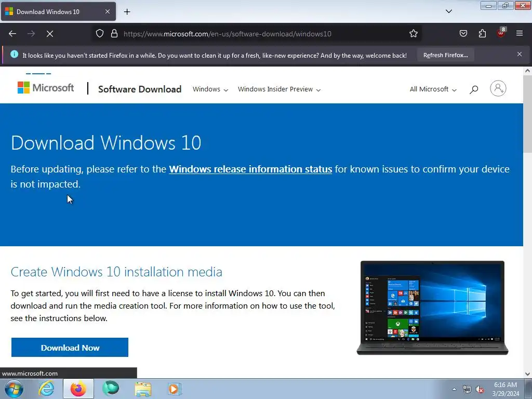Dismiss the Firefox refresh notification bar
This screenshot has width=532, height=399.
520,54
